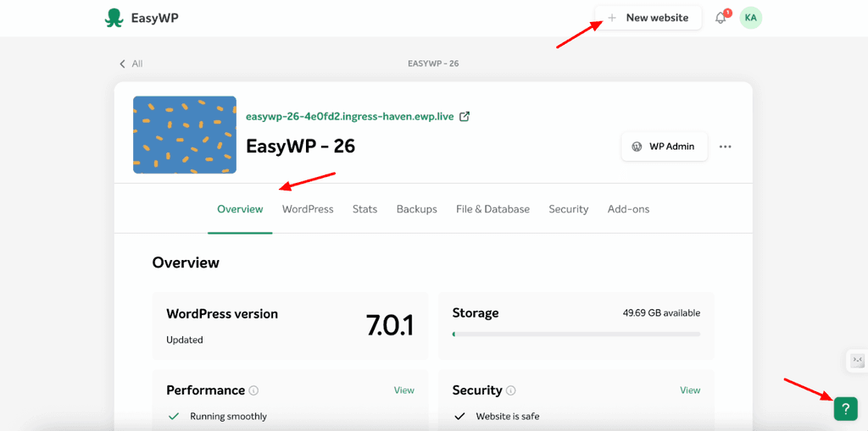This screenshot has width=868, height=431.
Task: Click the EasyWP octopus logo
Action: pos(114,18)
